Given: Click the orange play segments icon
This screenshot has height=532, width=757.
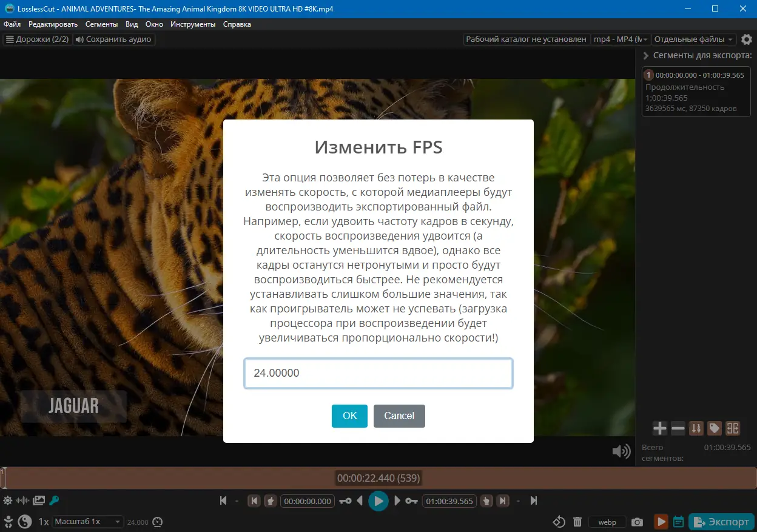Looking at the screenshot, I should (661, 522).
